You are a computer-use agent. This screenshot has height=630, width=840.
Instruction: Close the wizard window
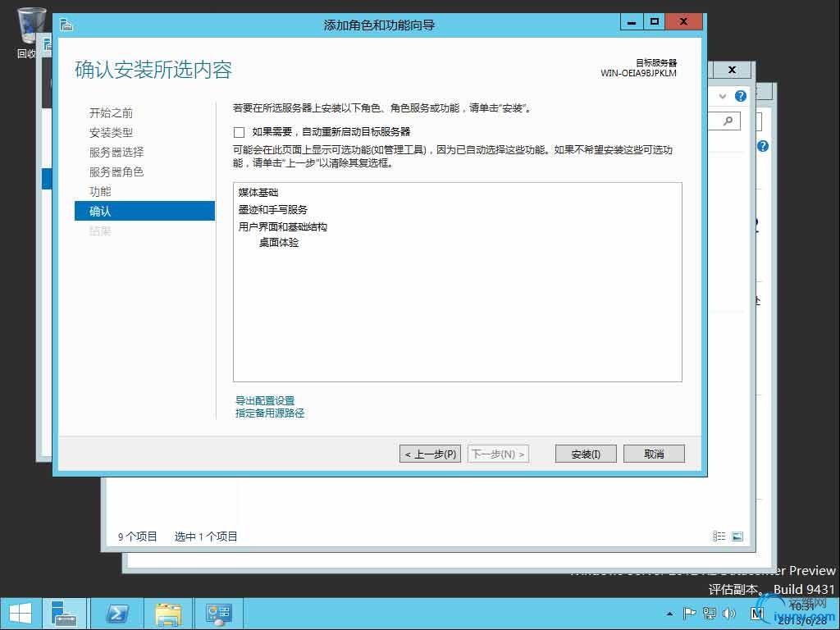point(683,22)
